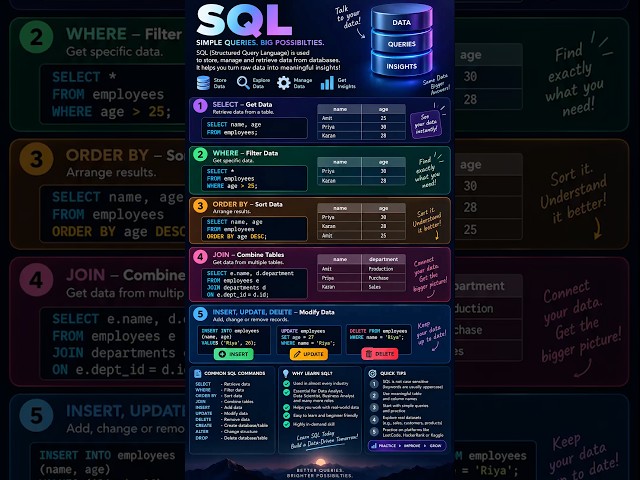Click the check mark beside Used in almost every industry
Screen dimensions: 640x480
287,384
